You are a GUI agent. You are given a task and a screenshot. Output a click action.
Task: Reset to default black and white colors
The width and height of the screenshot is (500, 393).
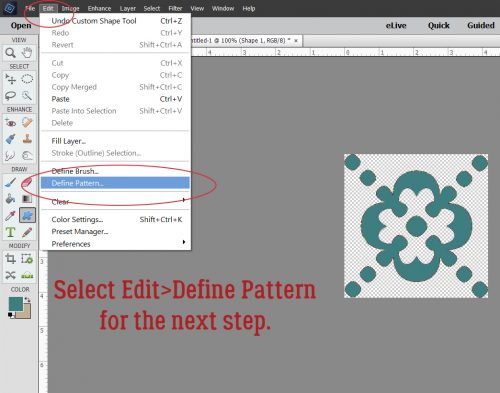point(11,315)
